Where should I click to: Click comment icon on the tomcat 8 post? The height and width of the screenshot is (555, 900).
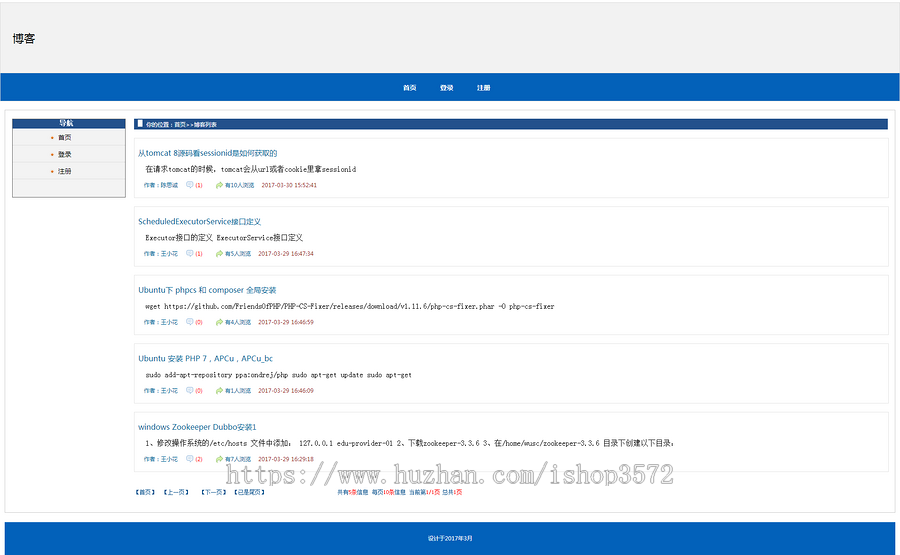click(189, 185)
